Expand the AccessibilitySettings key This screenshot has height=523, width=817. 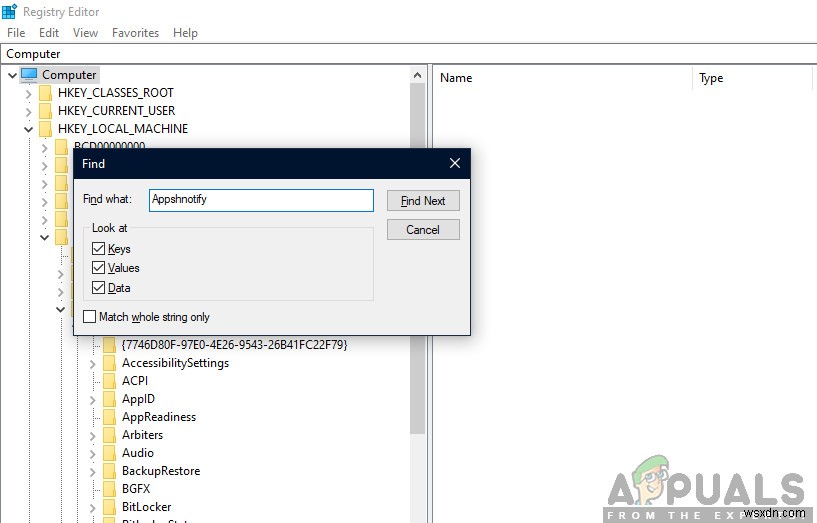93,364
